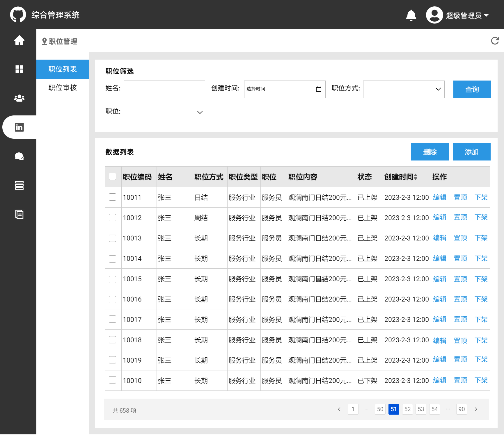
Task: Select the LinkedIn-style job icon in sidebar
Action: [x=19, y=127]
